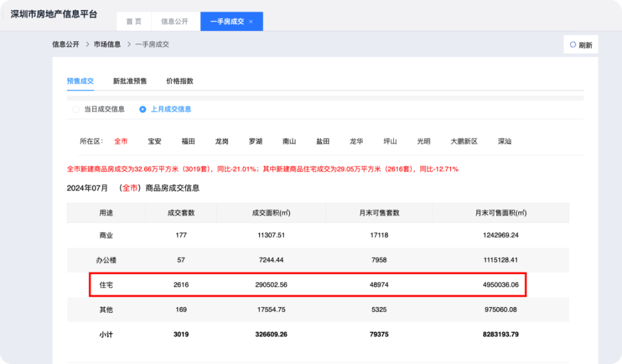622x364 pixels.
Task: Switch to the 首页 tab
Action: (x=133, y=21)
